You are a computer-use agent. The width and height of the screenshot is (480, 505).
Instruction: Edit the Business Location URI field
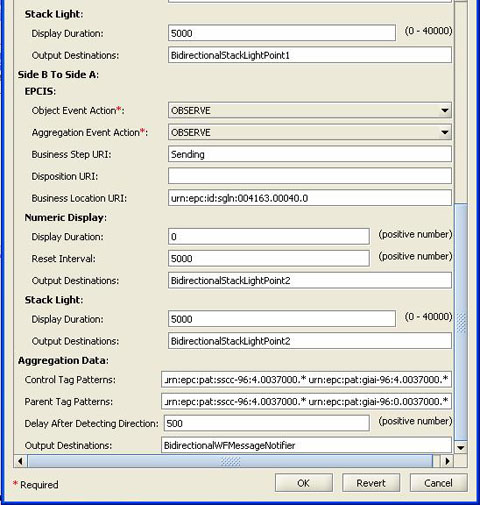[310, 198]
